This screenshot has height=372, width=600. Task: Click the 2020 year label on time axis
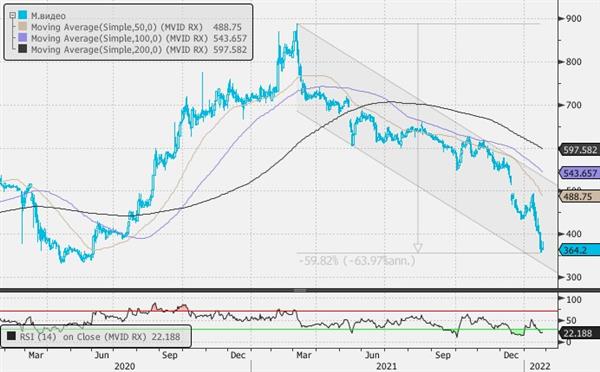pyautogui.click(x=125, y=366)
